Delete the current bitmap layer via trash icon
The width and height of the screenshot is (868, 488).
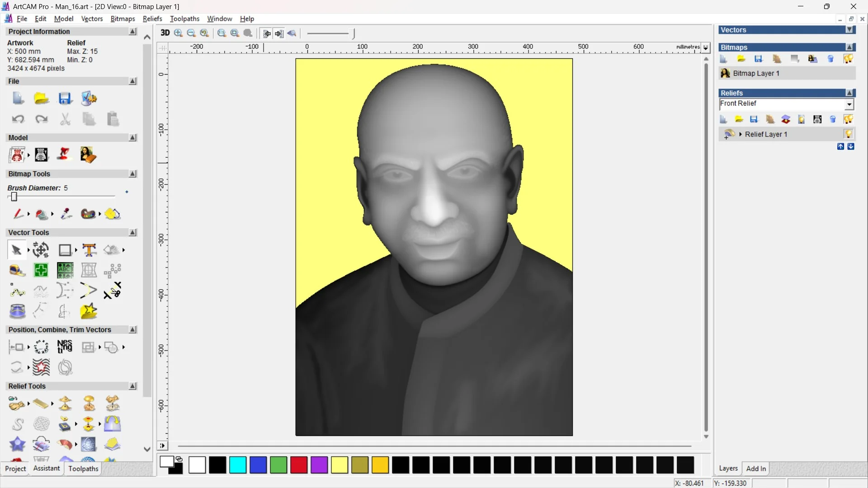831,59
